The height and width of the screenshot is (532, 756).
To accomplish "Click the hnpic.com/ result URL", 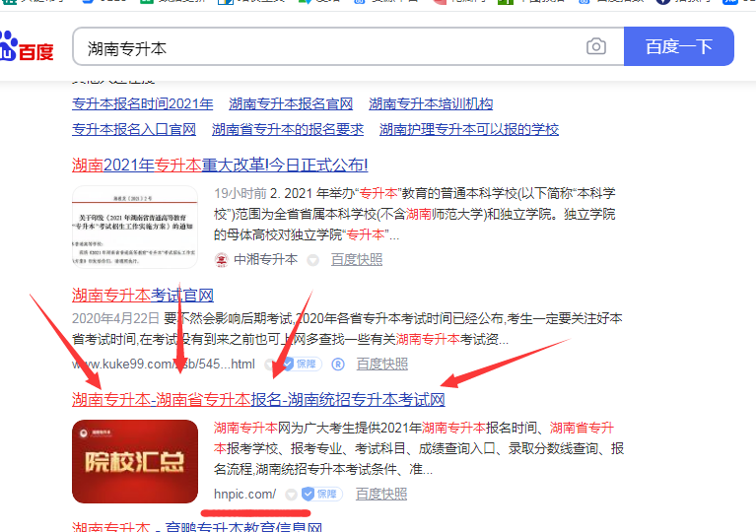I will point(244,494).
